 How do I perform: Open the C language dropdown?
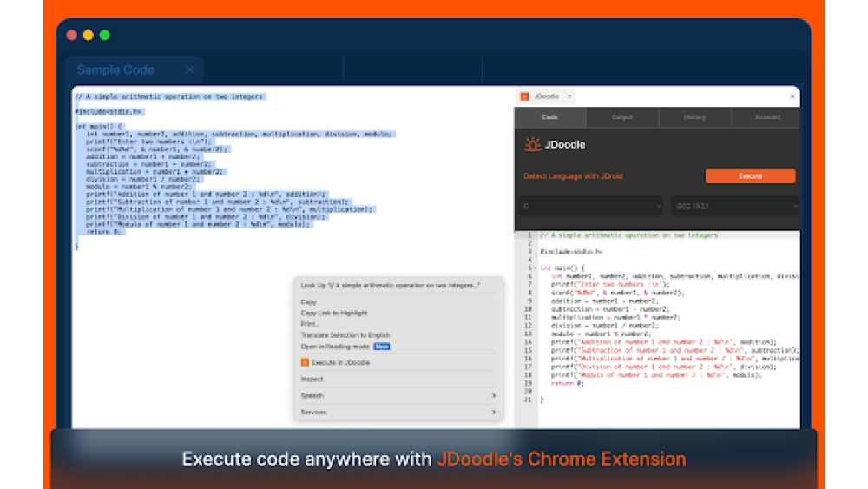(590, 206)
